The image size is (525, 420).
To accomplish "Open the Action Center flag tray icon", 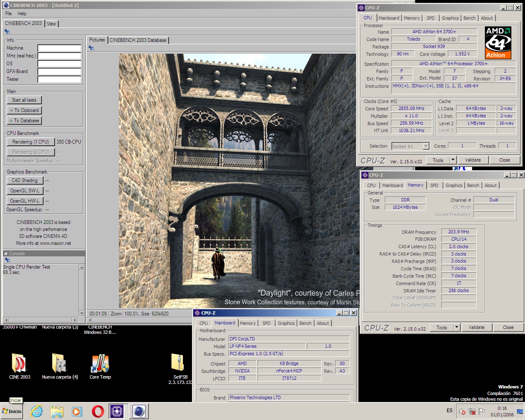I will tap(482, 411).
